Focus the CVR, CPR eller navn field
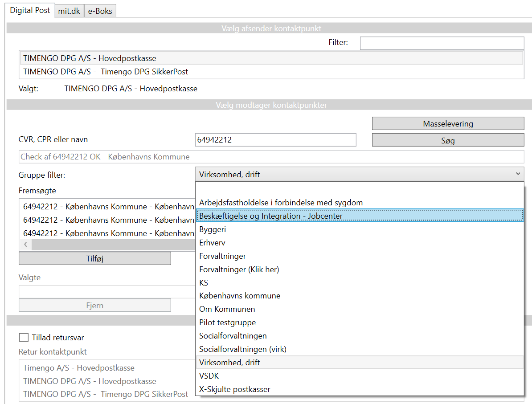This screenshot has height=404, width=532. [275, 140]
